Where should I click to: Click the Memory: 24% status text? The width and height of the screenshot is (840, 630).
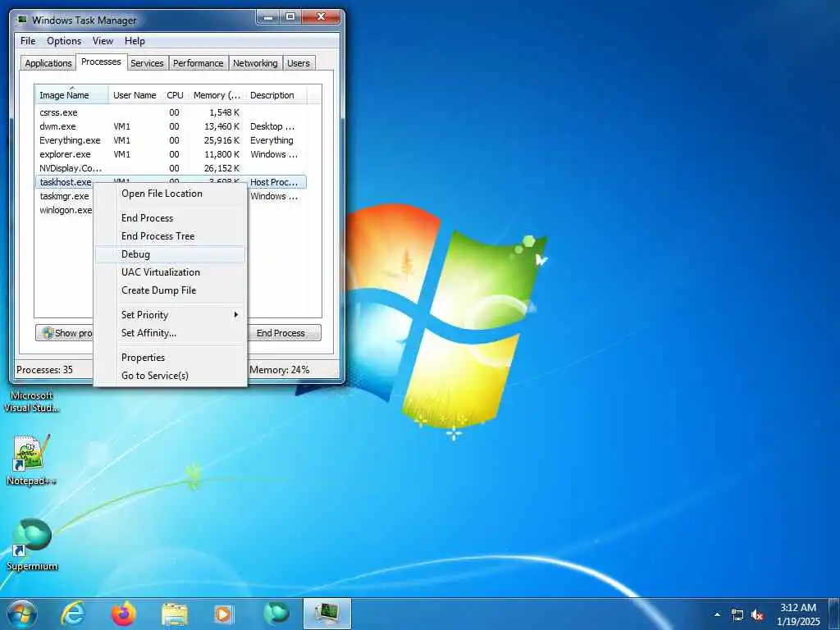pyautogui.click(x=279, y=370)
